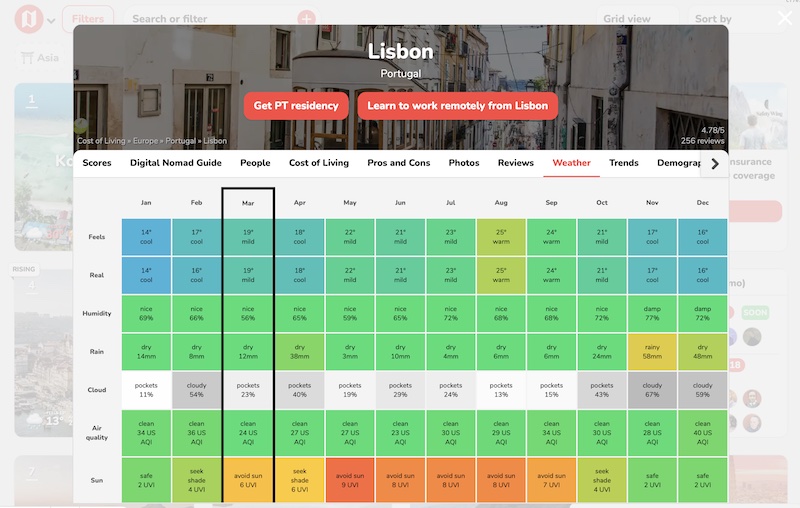Open the Cost of Living breadcrumb link
The width and height of the screenshot is (800, 508).
coord(101,141)
